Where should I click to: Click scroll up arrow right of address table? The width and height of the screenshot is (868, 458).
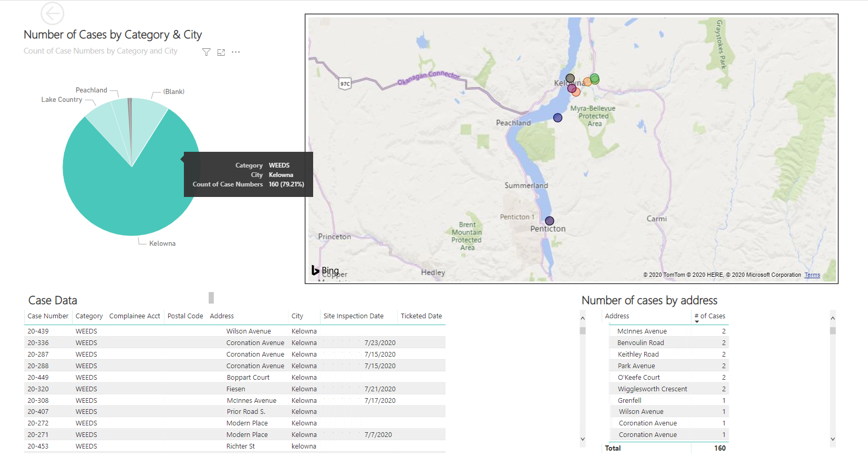pyautogui.click(x=833, y=318)
